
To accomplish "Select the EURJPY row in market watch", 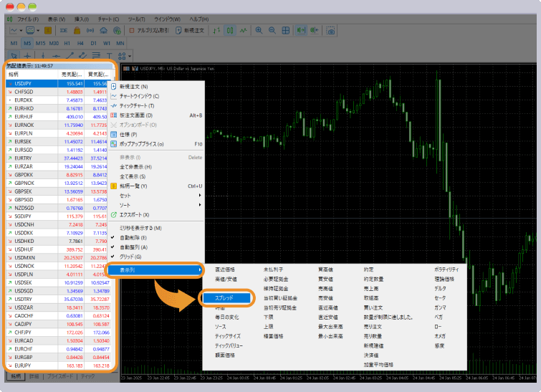I will coord(27,365).
